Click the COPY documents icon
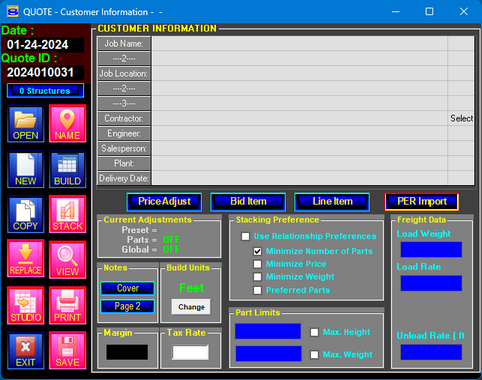Screen dimensions: 482x380 26,214
